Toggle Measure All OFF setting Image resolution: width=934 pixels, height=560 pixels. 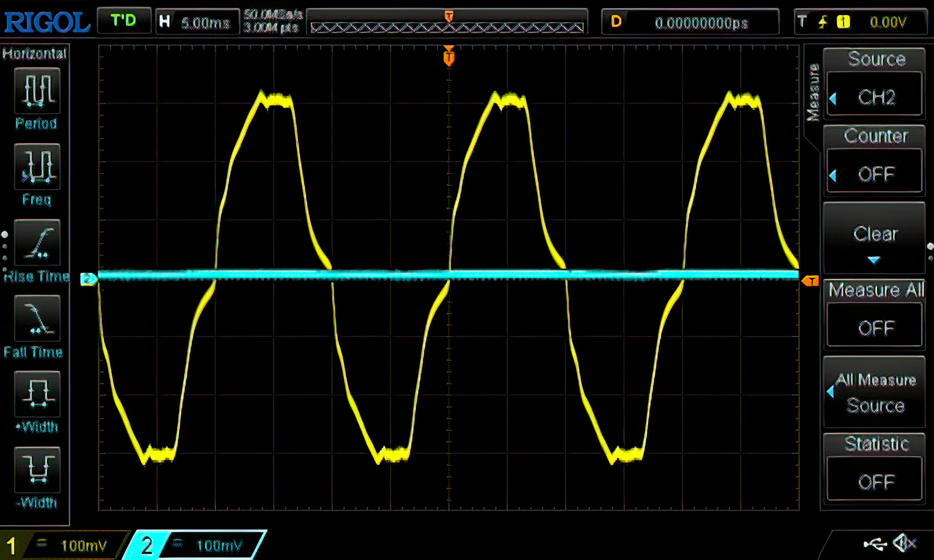pyautogui.click(x=875, y=328)
